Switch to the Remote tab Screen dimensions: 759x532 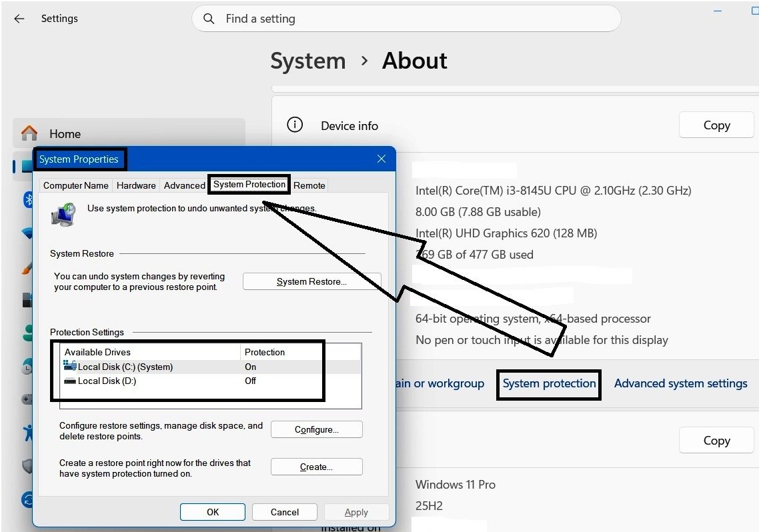point(309,185)
